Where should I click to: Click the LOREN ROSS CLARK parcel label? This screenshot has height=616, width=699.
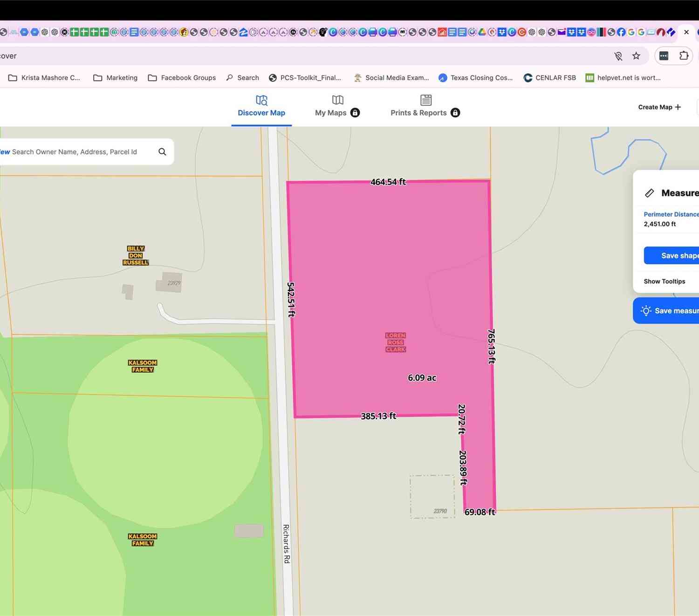396,342
